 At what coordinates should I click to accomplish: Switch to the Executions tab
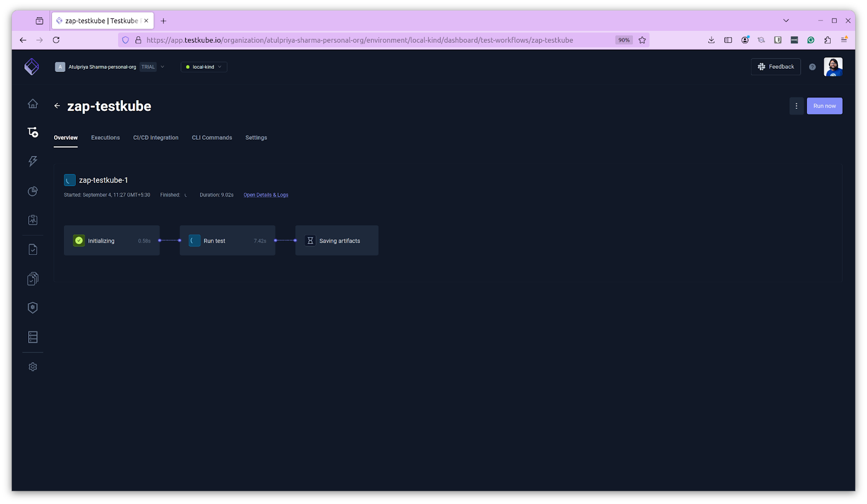[x=105, y=138]
